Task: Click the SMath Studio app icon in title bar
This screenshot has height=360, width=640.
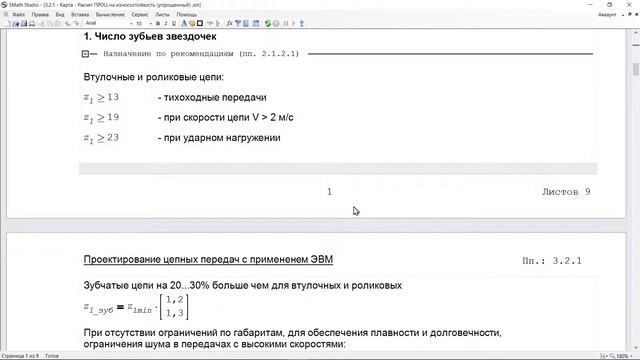Action: [x=4, y=5]
